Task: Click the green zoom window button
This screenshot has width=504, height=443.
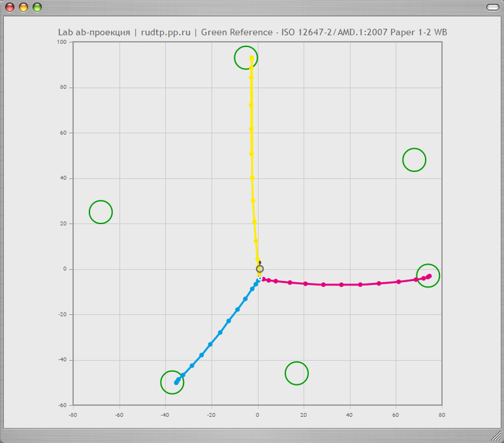Action: pos(37,7)
